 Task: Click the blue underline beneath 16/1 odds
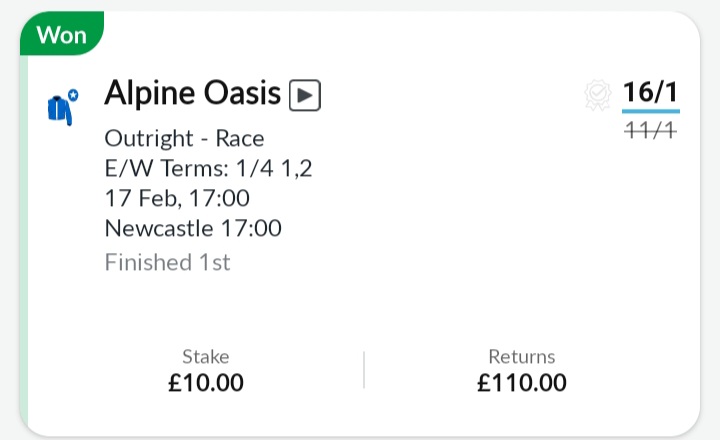[651, 111]
